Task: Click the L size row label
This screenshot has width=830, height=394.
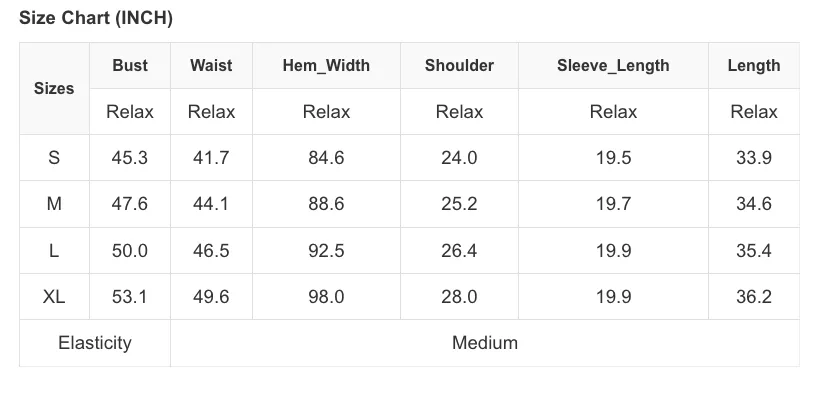Action: coord(54,250)
